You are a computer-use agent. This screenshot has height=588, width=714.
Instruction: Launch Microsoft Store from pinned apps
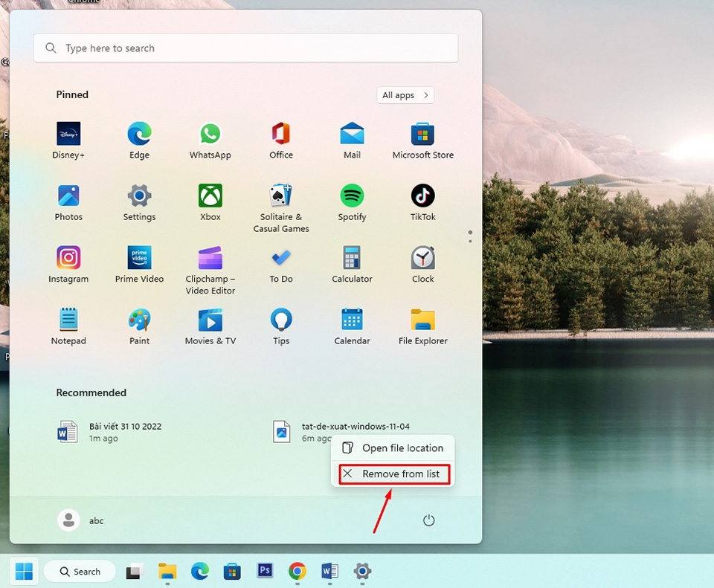click(423, 140)
